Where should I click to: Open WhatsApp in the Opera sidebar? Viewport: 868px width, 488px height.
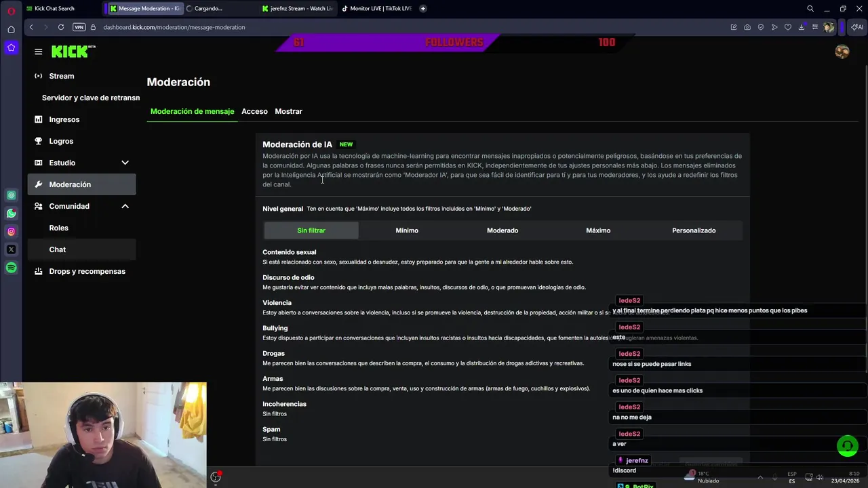click(x=11, y=213)
